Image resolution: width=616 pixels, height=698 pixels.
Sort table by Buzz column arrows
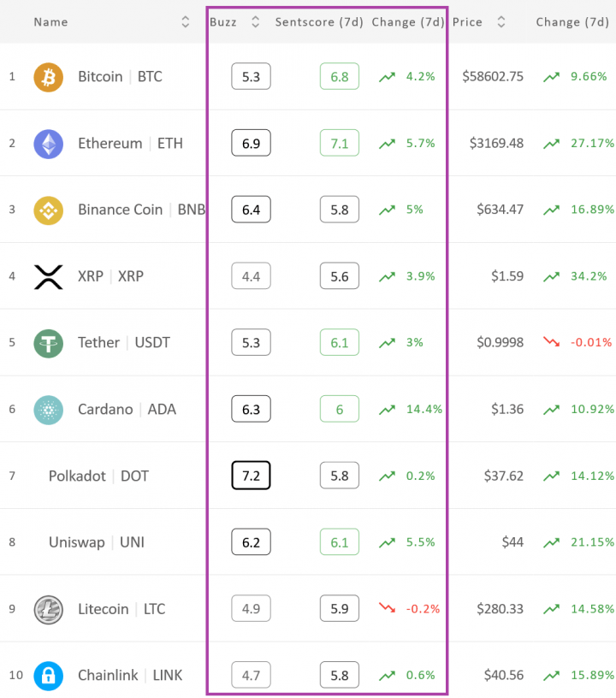click(256, 22)
